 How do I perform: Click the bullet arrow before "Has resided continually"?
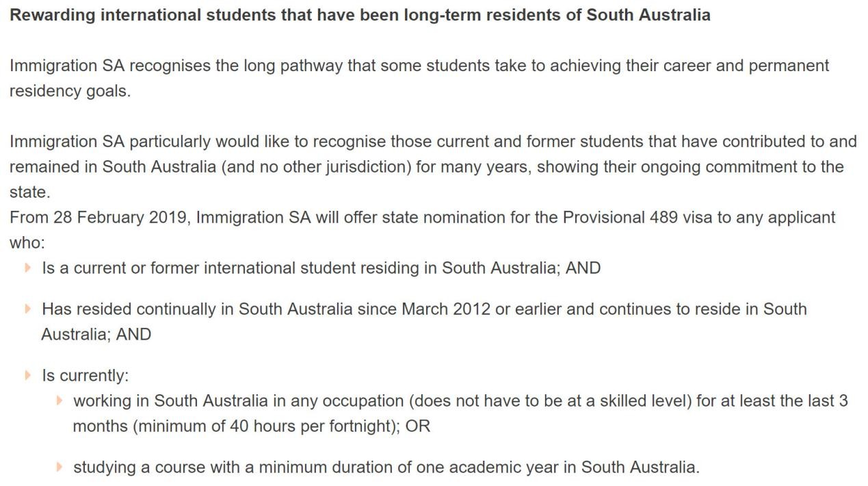click(28, 309)
